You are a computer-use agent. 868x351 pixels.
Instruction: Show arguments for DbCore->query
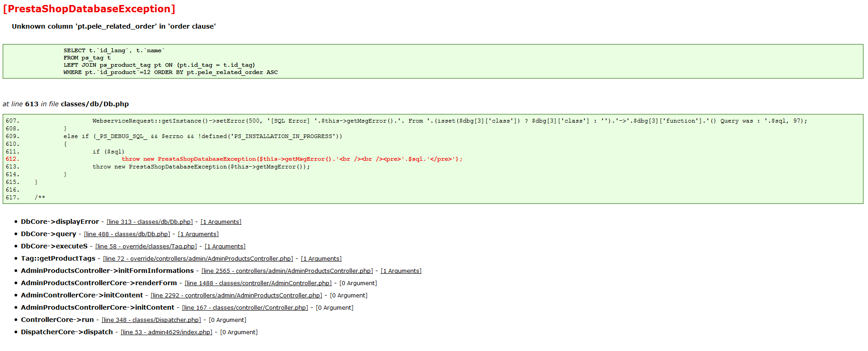click(x=198, y=234)
